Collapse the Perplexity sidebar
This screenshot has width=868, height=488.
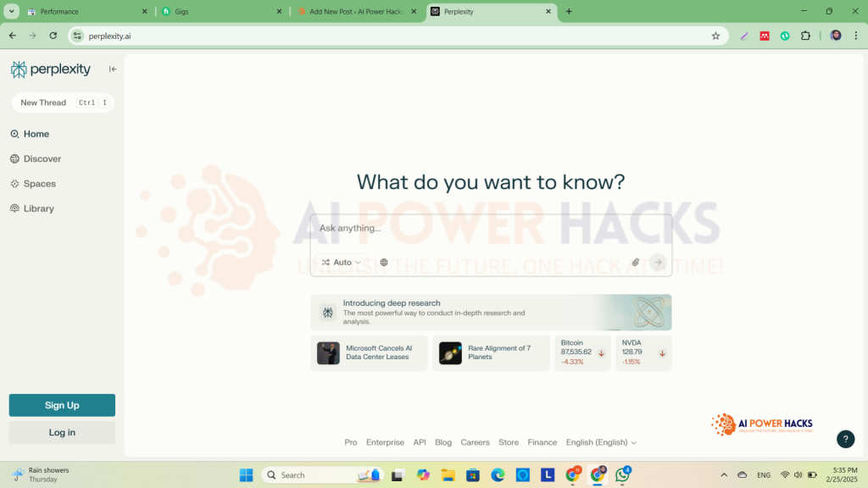click(x=113, y=69)
